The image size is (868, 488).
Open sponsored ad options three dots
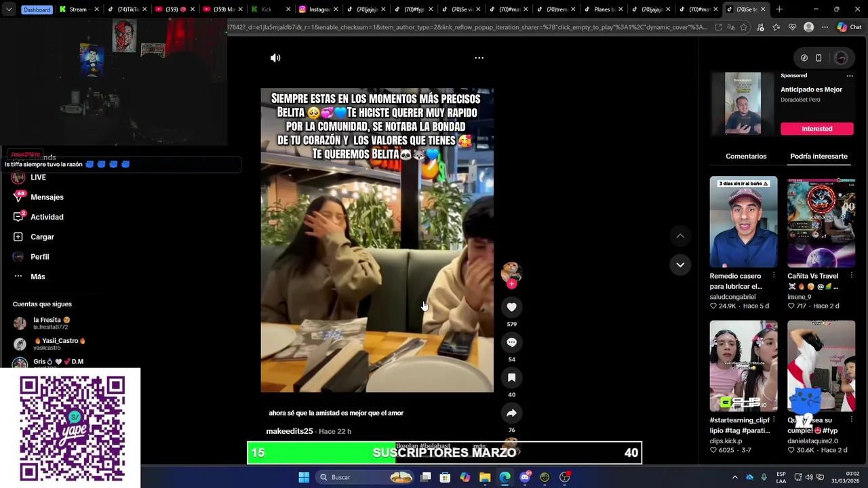[x=850, y=76]
